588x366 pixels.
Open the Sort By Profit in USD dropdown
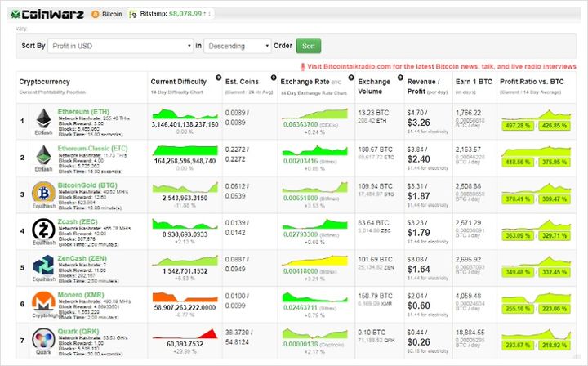120,46
